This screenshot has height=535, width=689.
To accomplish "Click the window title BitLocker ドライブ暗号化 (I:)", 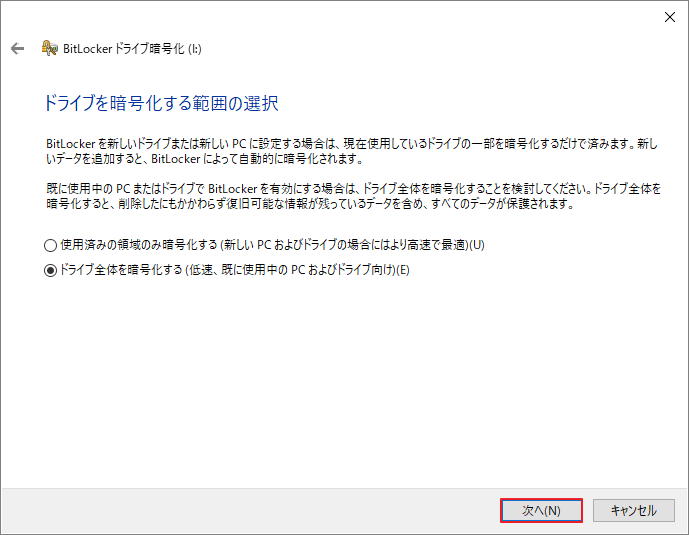I will click(132, 49).
